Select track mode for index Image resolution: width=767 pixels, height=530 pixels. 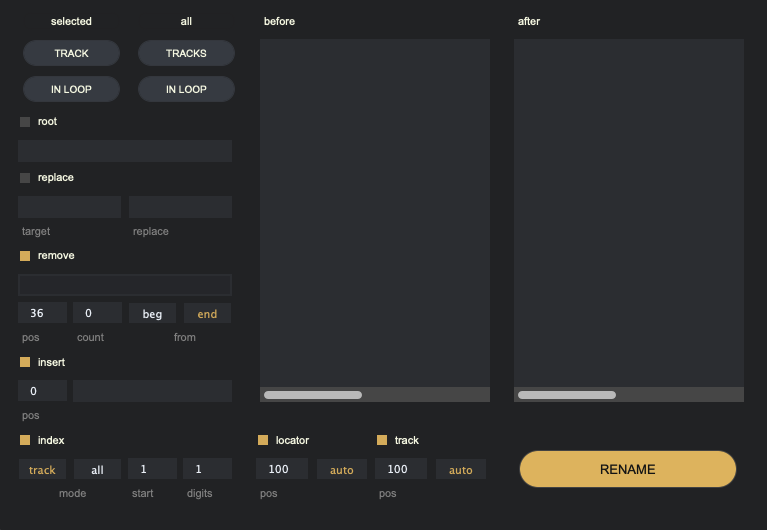click(42, 469)
